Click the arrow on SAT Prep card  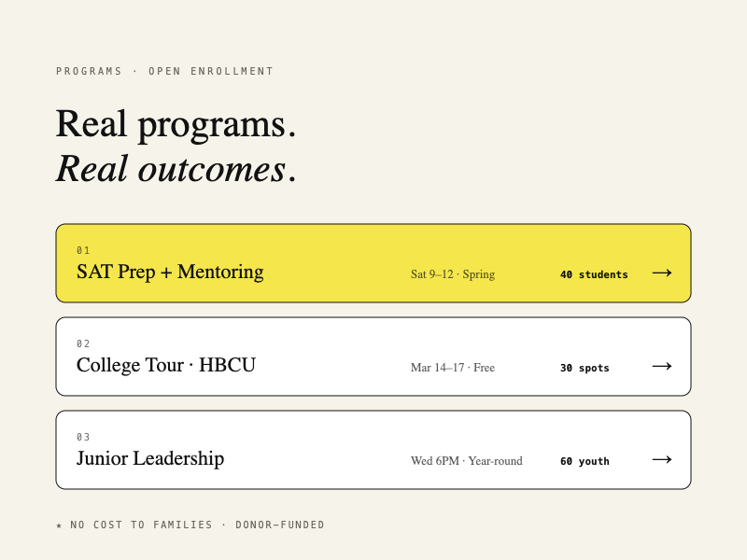coord(661,273)
